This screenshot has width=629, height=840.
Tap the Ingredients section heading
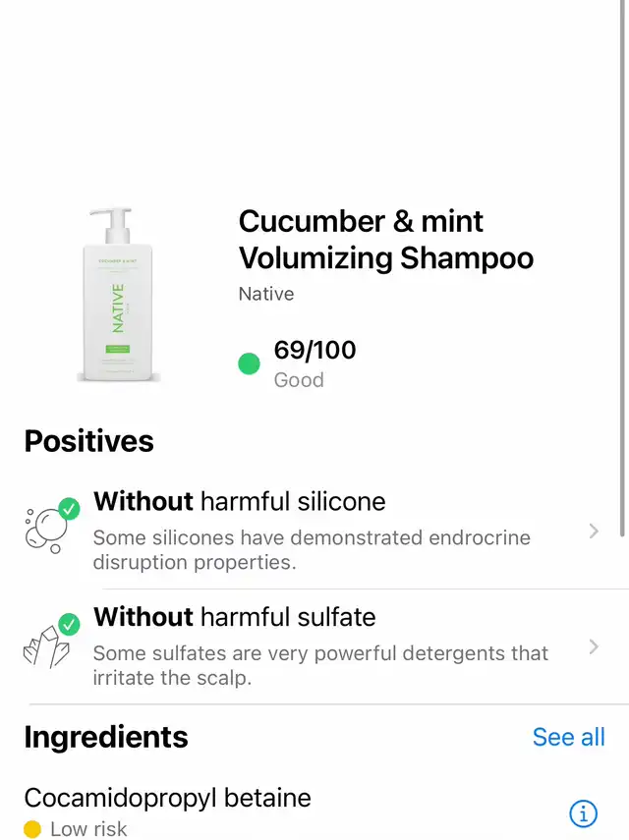tap(106, 737)
